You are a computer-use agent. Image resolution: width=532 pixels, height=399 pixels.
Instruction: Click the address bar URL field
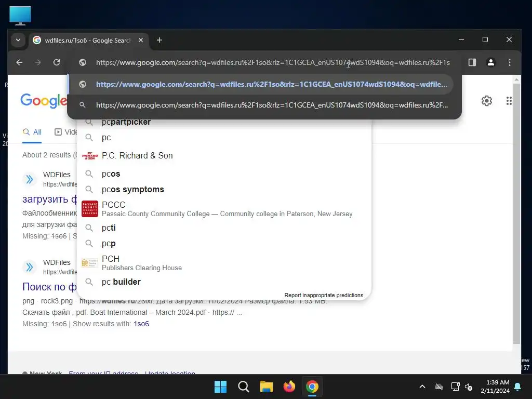coord(273,62)
